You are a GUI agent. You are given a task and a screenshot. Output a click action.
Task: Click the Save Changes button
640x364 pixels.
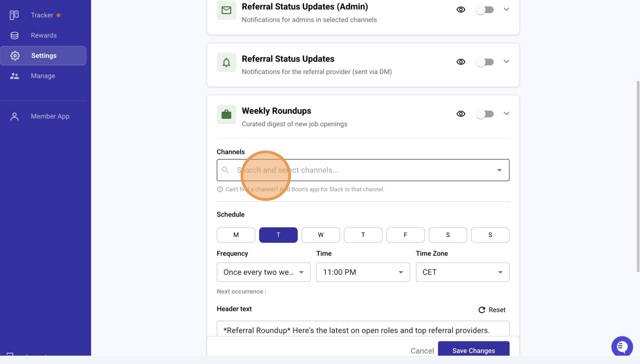(x=473, y=350)
